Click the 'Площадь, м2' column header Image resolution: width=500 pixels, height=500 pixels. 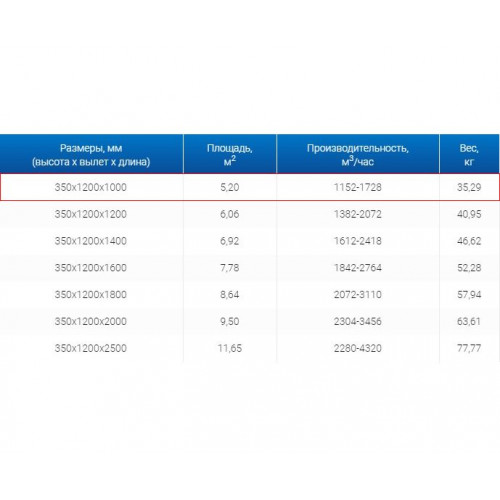click(x=230, y=154)
